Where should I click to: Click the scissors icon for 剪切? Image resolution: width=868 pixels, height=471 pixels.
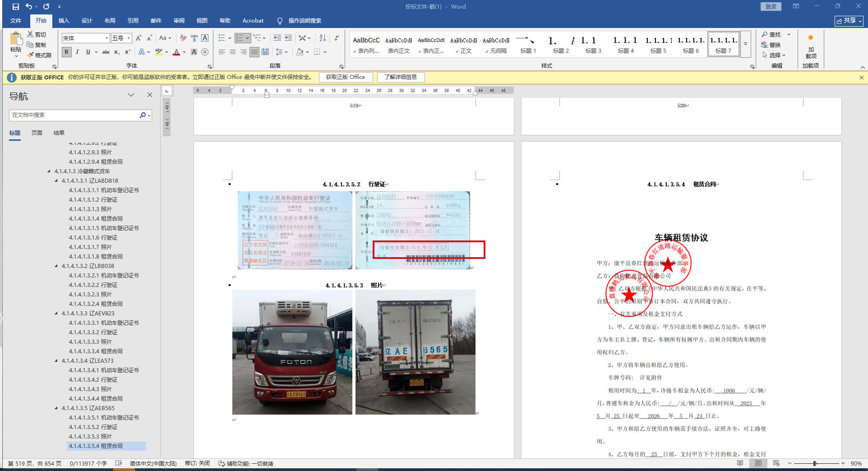(30, 34)
